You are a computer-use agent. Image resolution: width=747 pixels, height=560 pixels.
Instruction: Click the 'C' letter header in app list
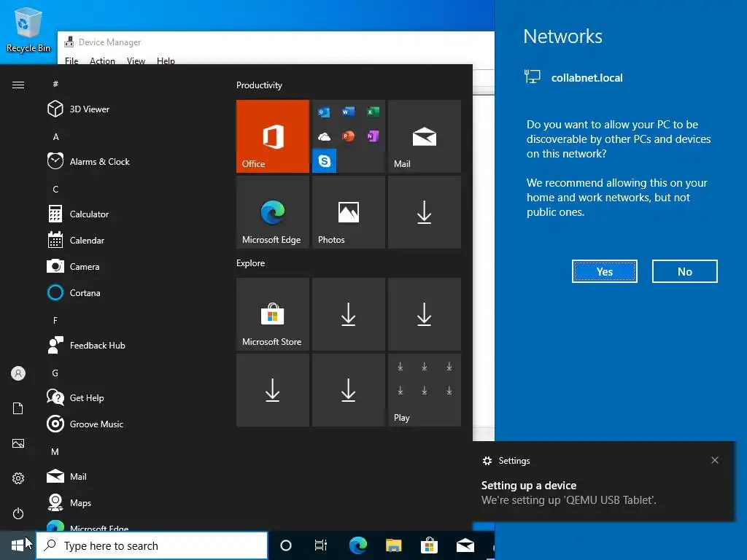[x=55, y=189]
